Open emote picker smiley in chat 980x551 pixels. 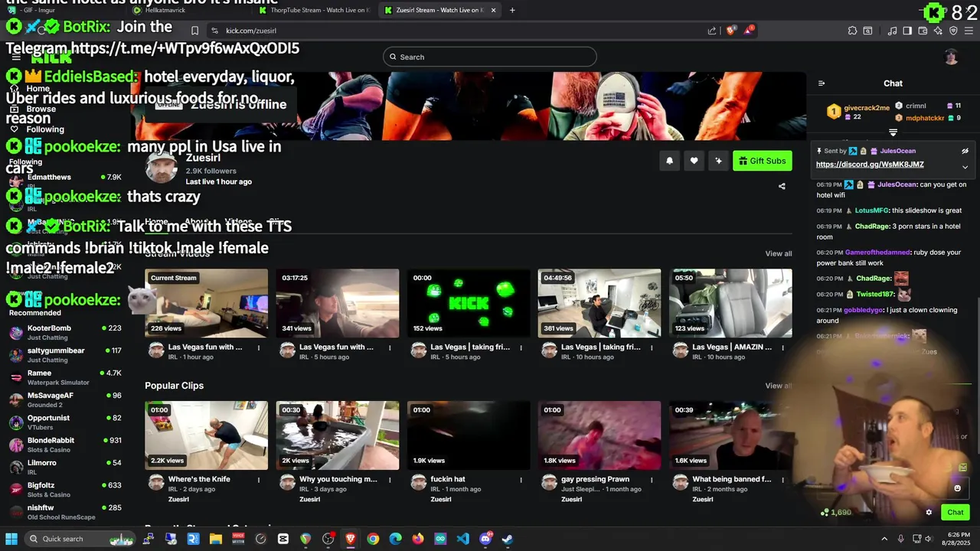point(957,488)
